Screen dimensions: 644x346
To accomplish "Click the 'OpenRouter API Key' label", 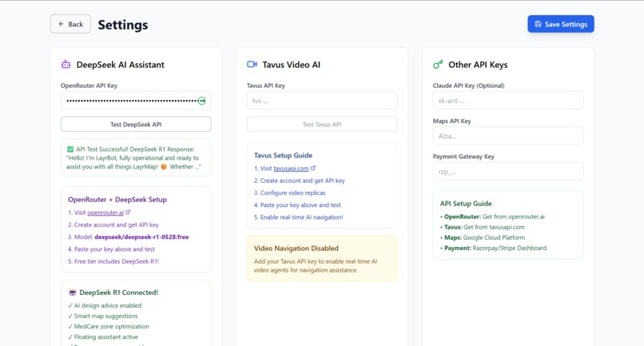I will (89, 86).
